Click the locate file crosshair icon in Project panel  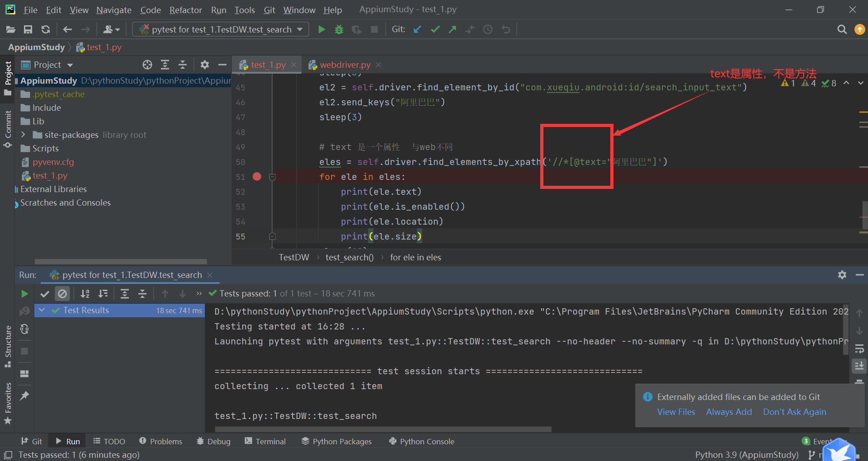click(147, 65)
